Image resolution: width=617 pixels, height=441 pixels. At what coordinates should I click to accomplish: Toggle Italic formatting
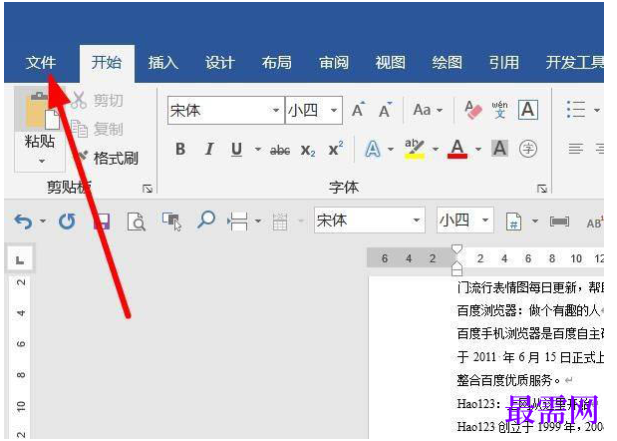pyautogui.click(x=209, y=149)
